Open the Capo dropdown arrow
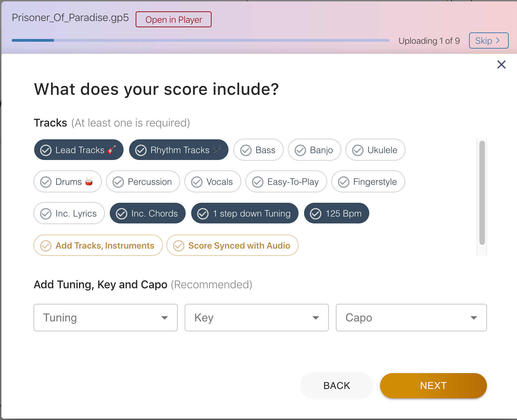This screenshot has height=420, width=517. pyautogui.click(x=474, y=318)
